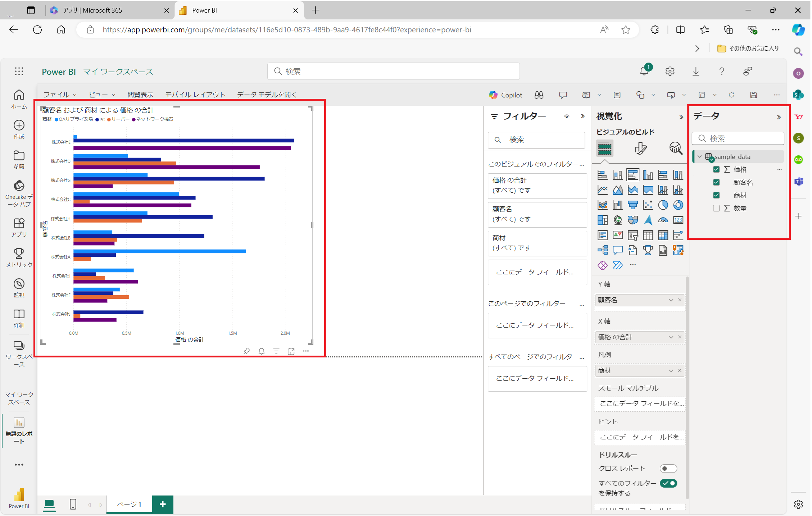Image resolution: width=812 pixels, height=516 pixels.
Task: Toggle すべてのフィルターを保持する switch
Action: [668, 483]
